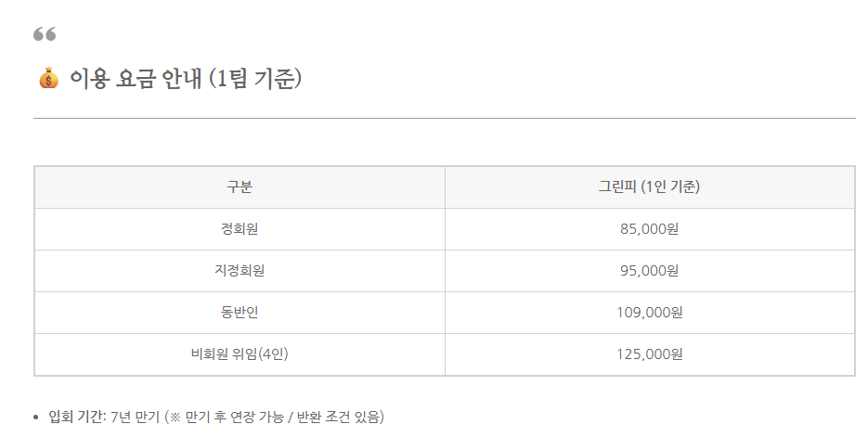The width and height of the screenshot is (868, 437).
Task: Click the money bag emoji icon
Action: click(x=48, y=80)
